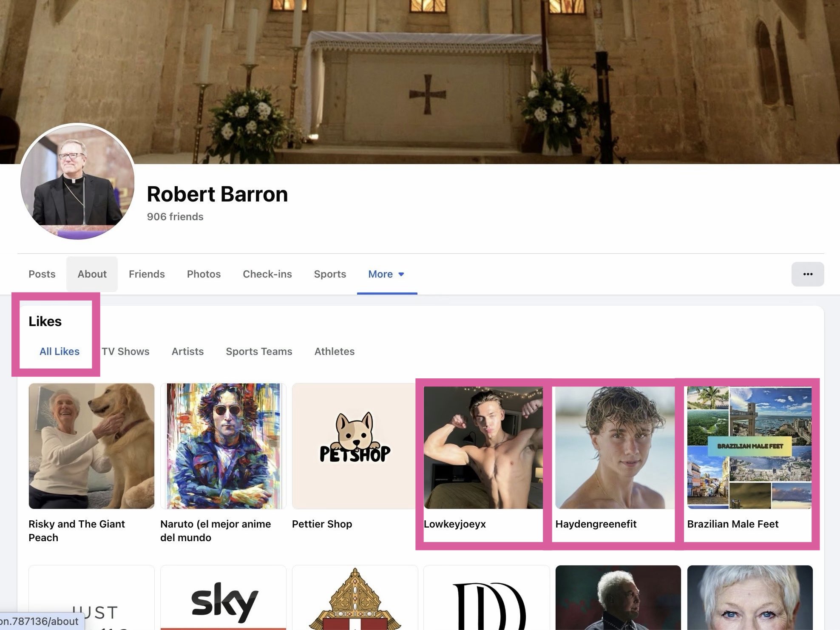Filter likes by TV Shows
The image size is (840, 630).
125,352
